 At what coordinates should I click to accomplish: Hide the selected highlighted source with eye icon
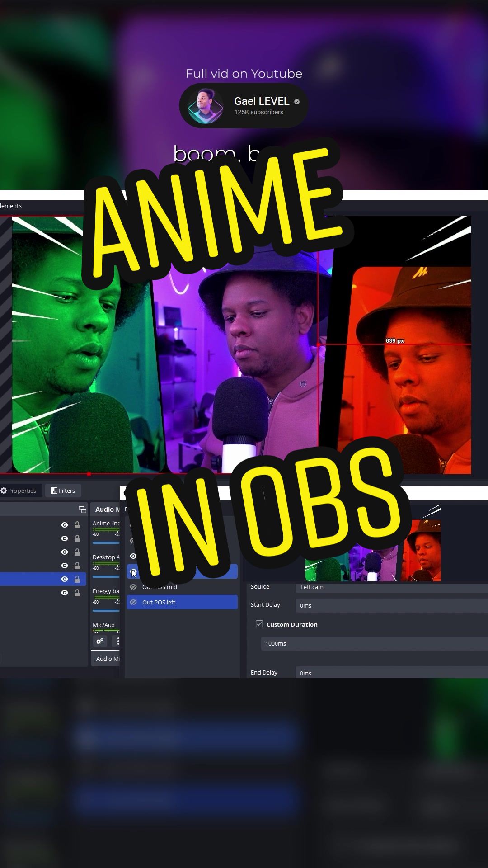pyautogui.click(x=65, y=579)
